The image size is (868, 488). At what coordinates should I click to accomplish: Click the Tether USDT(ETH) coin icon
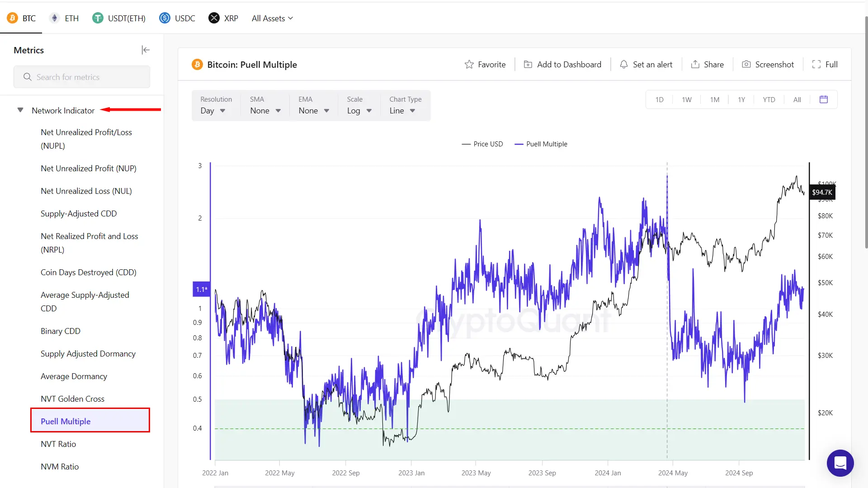(x=98, y=18)
